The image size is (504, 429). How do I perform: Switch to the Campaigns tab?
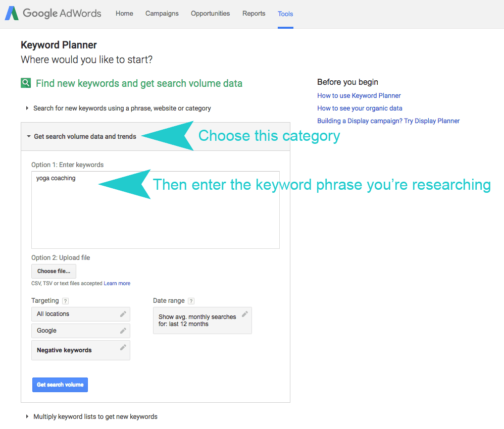pos(162,14)
